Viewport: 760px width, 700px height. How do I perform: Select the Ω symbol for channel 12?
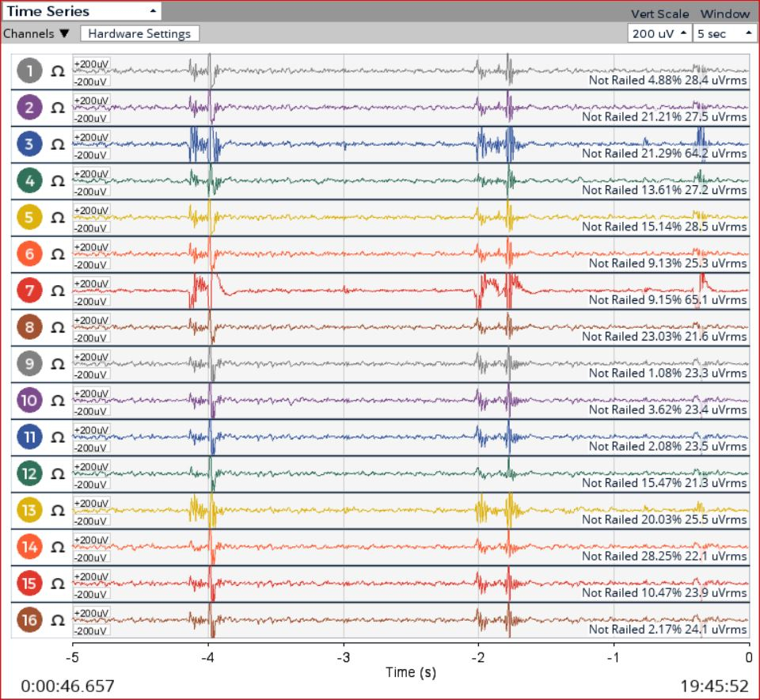coord(55,474)
